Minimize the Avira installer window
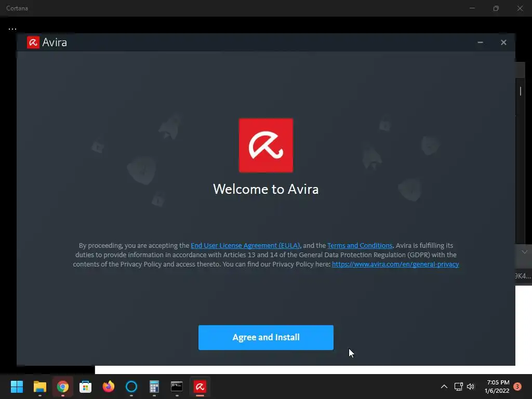This screenshot has height=399, width=532. pyautogui.click(x=480, y=43)
